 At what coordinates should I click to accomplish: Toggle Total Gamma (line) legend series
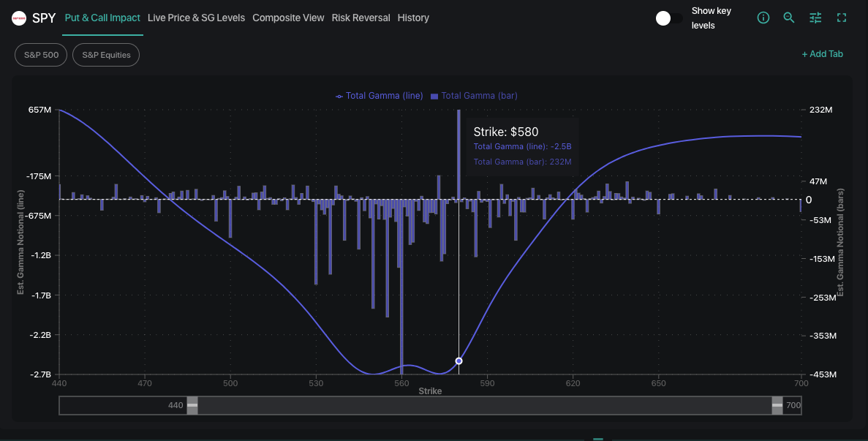click(x=380, y=96)
